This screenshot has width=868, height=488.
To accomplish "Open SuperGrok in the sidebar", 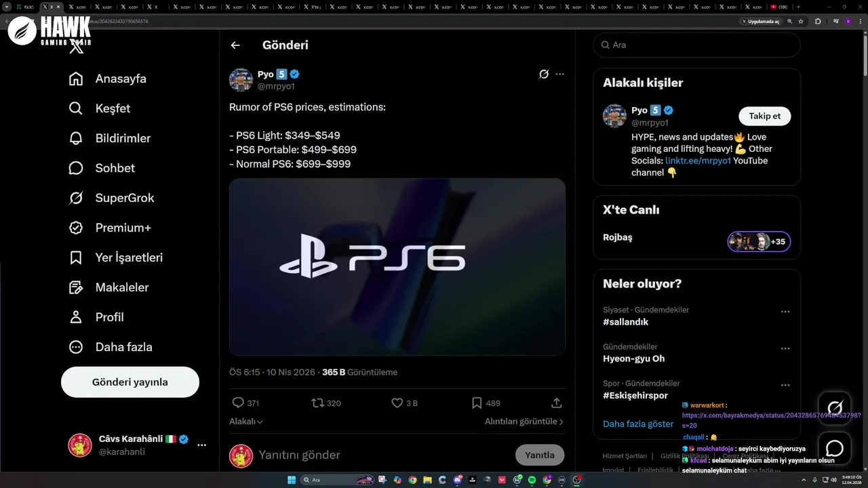I will coord(112,198).
